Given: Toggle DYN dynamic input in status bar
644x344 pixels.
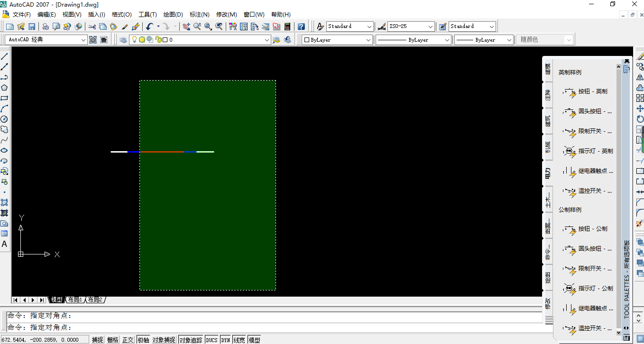Looking at the screenshot, I should 225,340.
